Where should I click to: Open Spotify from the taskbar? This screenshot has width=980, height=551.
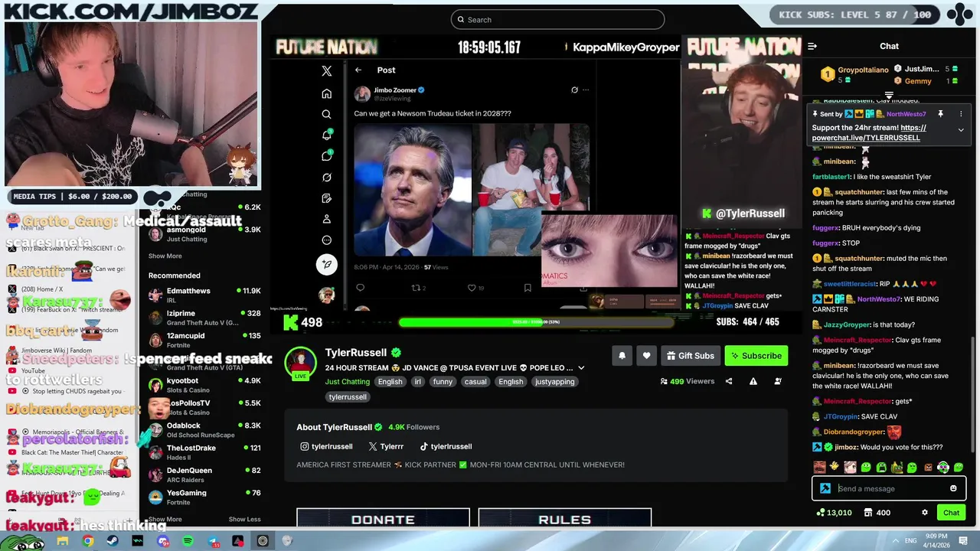[x=188, y=541]
